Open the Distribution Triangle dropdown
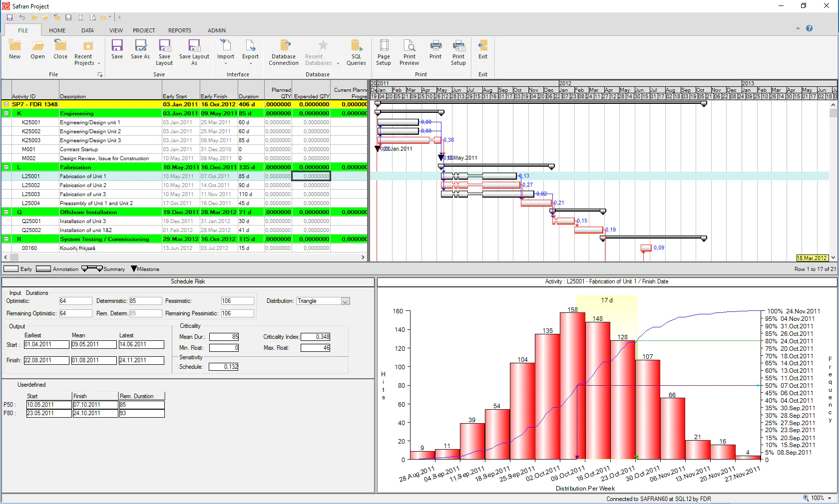The width and height of the screenshot is (839, 504). coord(345,301)
